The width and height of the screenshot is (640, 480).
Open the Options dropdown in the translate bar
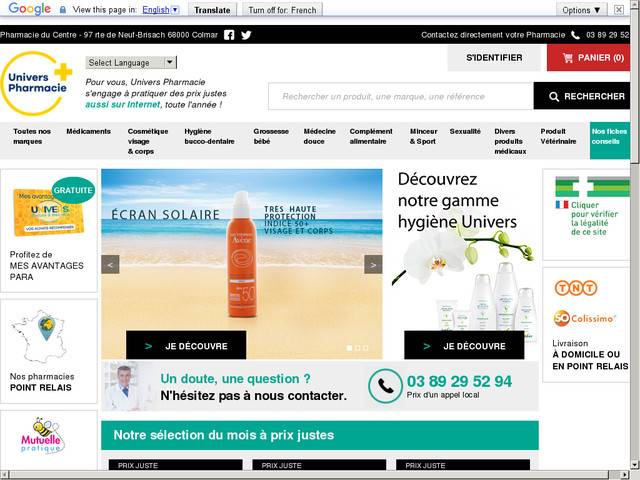click(581, 10)
